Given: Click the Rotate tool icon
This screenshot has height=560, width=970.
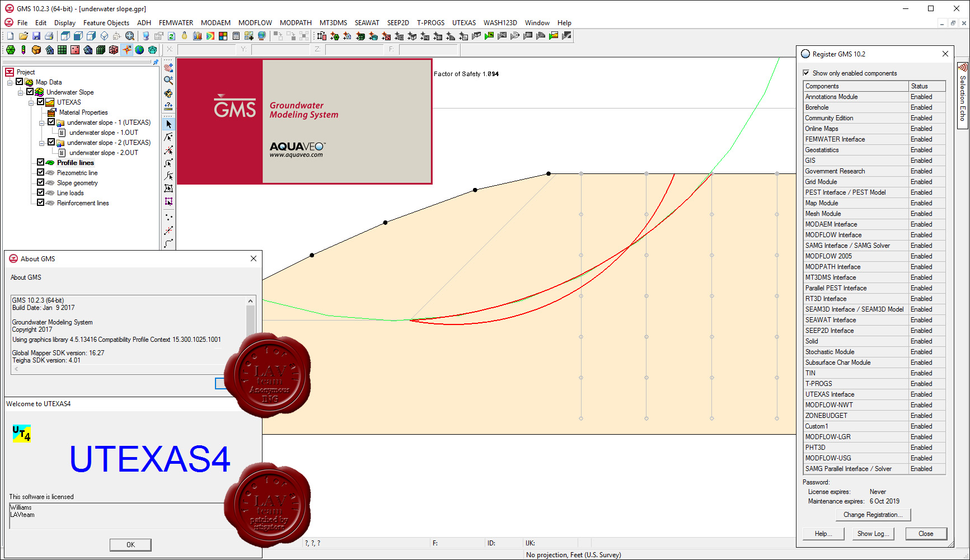Looking at the screenshot, I should tap(168, 93).
